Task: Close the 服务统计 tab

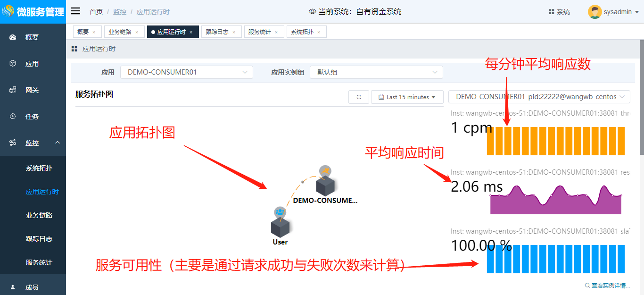Action: (276, 33)
